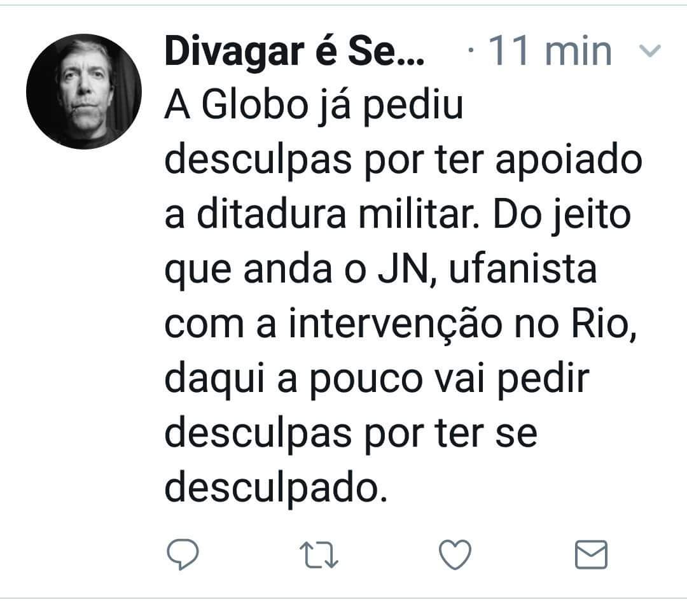Screen dimensions: 687x616
Task: Open the profile named Divagar é Se...
Action: 295,52
